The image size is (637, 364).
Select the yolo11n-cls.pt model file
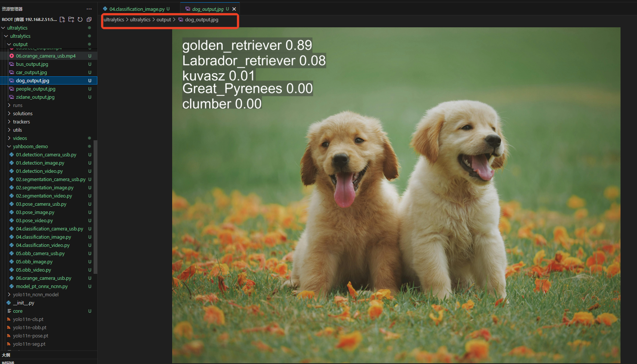[x=49, y=319]
